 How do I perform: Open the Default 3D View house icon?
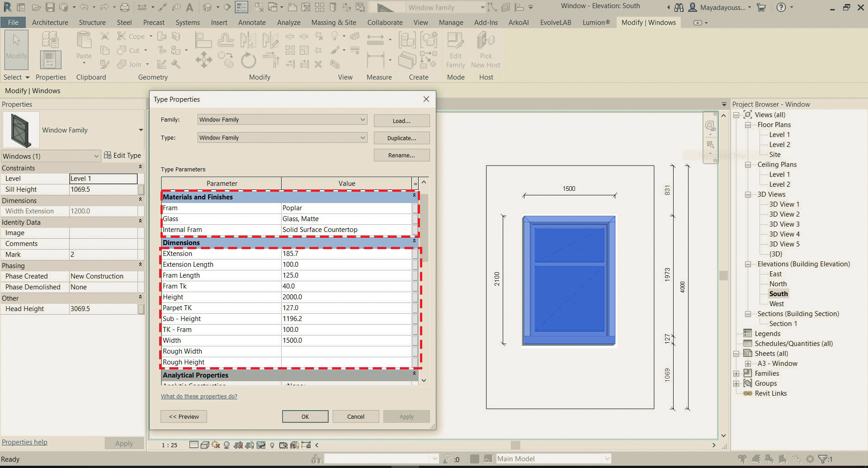pyautogui.click(x=208, y=7)
